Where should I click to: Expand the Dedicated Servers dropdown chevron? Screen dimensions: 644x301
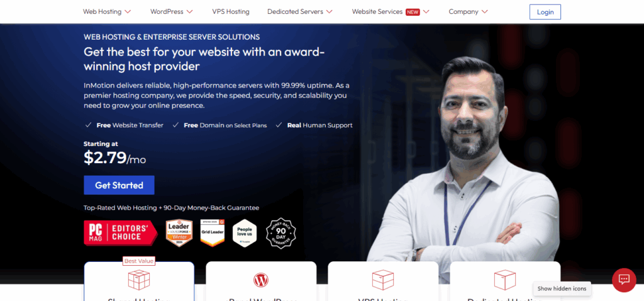[x=330, y=12]
